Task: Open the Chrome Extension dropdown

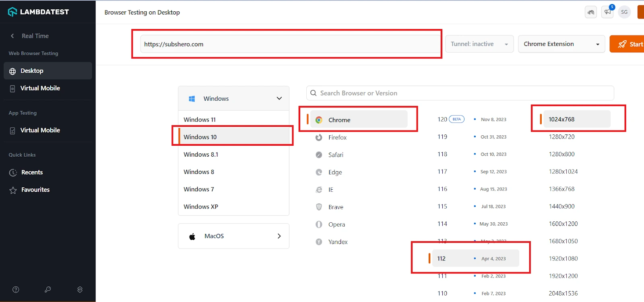Action: pos(561,44)
